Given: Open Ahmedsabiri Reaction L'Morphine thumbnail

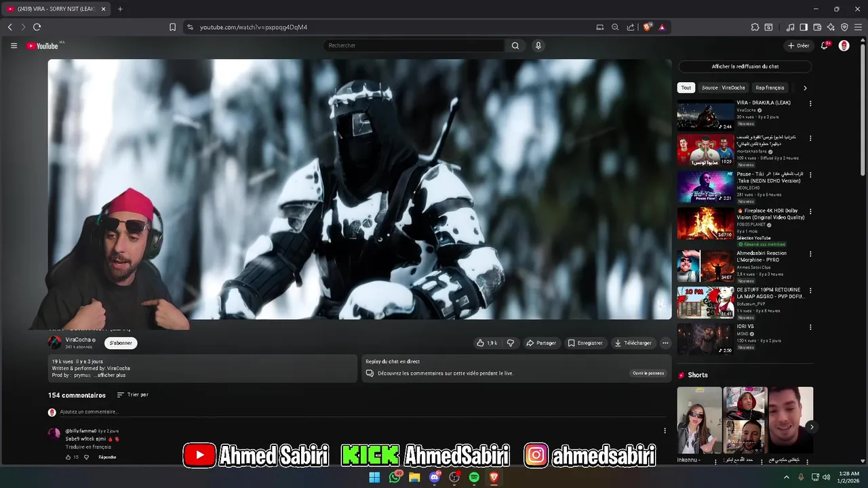Looking at the screenshot, I should (705, 266).
